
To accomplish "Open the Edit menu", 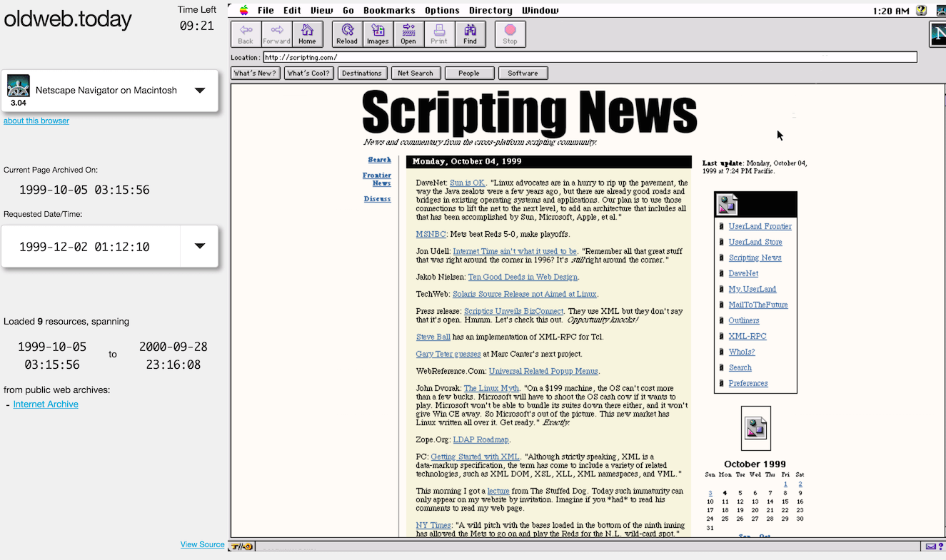I will point(292,10).
